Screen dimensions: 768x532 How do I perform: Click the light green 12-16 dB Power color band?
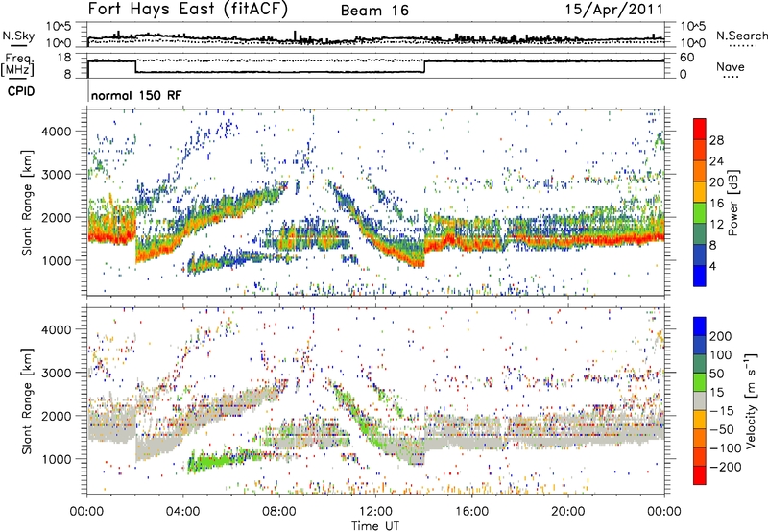click(x=700, y=213)
